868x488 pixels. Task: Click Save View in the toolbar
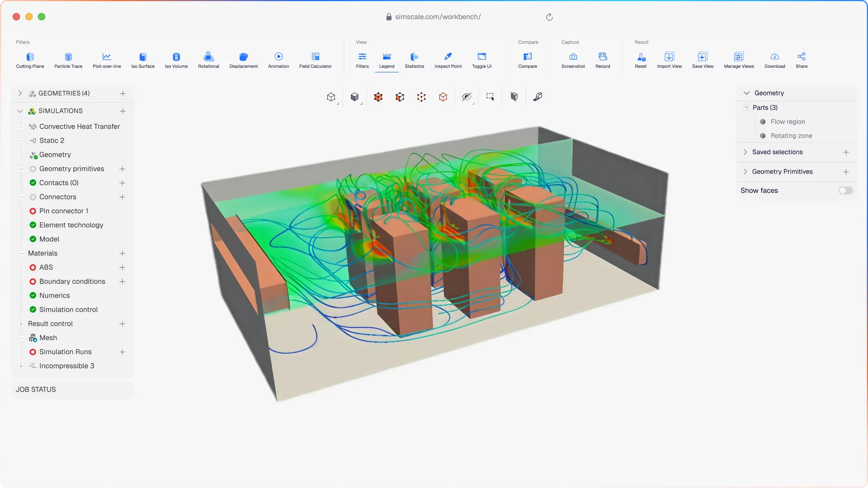pos(703,60)
